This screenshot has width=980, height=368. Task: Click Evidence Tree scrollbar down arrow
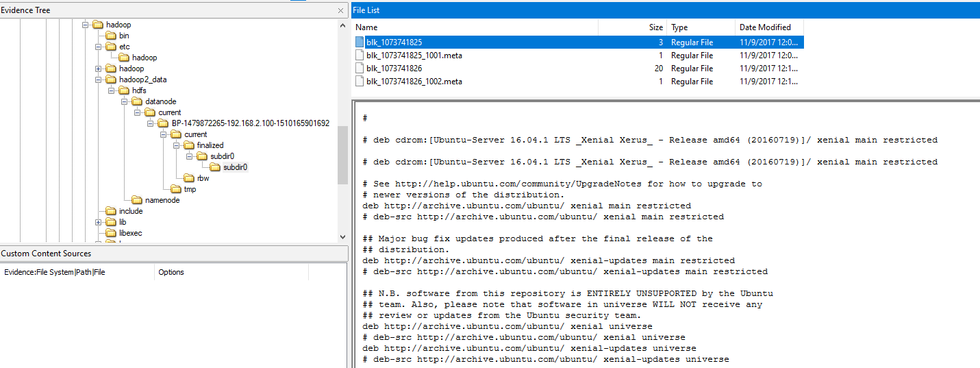[343, 237]
